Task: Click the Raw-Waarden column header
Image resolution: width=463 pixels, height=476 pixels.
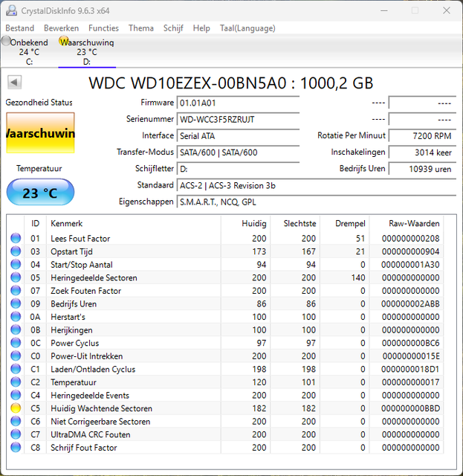Action: (407, 223)
